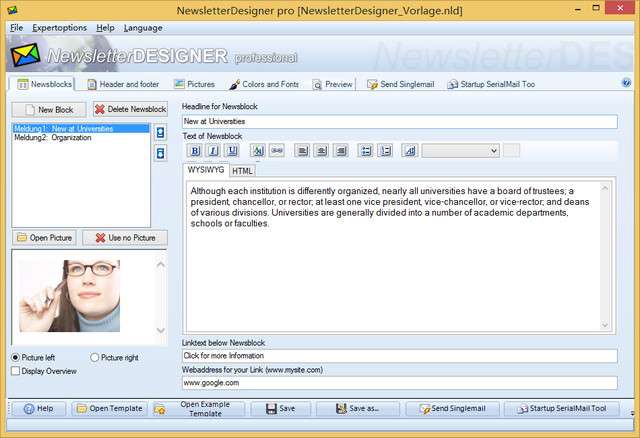Create a New Block

(x=49, y=109)
